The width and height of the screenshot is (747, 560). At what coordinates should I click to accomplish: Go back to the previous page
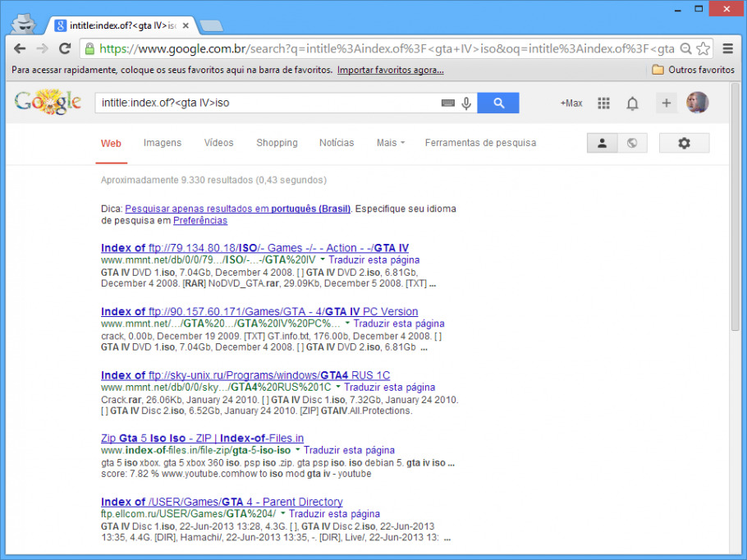pyautogui.click(x=20, y=48)
